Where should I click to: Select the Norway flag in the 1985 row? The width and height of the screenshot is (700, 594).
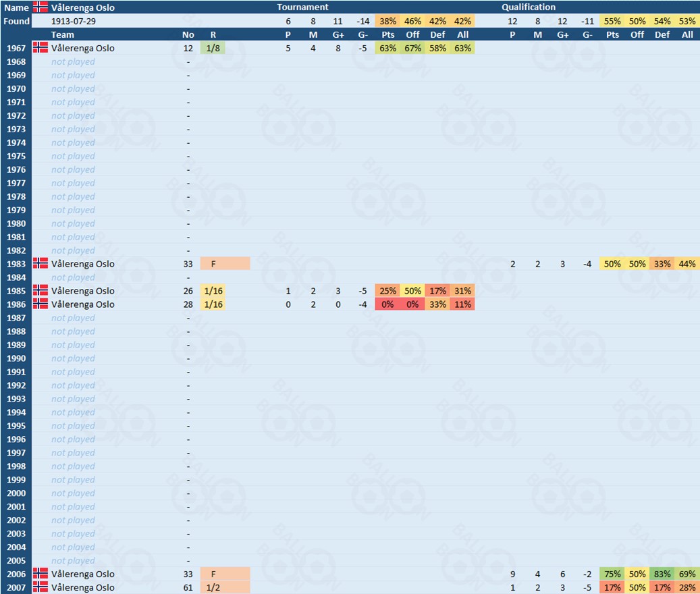(x=41, y=291)
